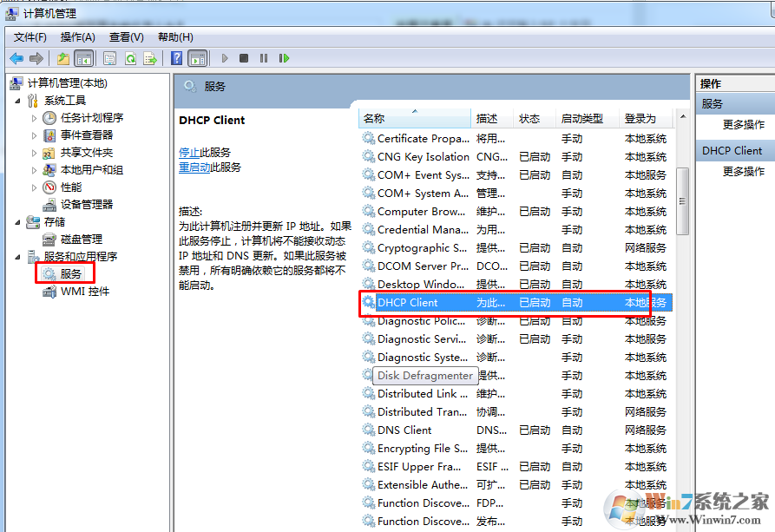The image size is (775, 532).
Task: Sort services by the 状态 column header
Action: tap(529, 119)
